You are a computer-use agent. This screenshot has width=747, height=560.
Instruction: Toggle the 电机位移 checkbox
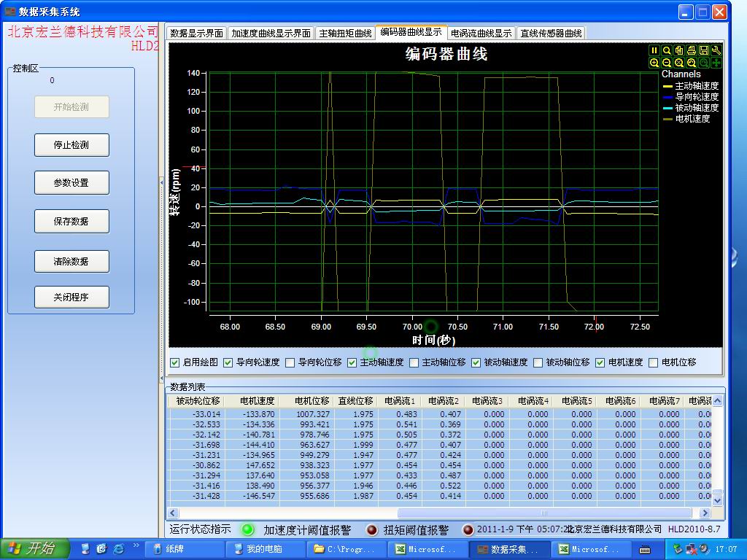654,362
